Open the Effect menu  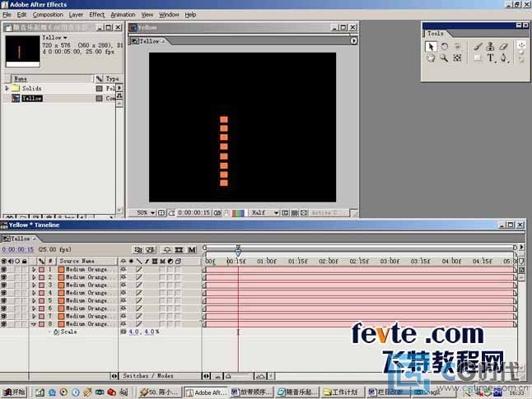coord(97,15)
